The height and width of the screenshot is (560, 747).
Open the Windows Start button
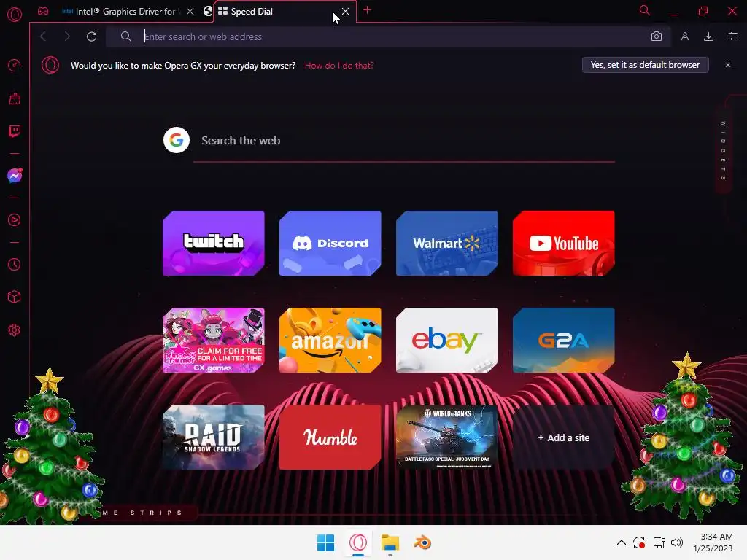click(x=326, y=542)
